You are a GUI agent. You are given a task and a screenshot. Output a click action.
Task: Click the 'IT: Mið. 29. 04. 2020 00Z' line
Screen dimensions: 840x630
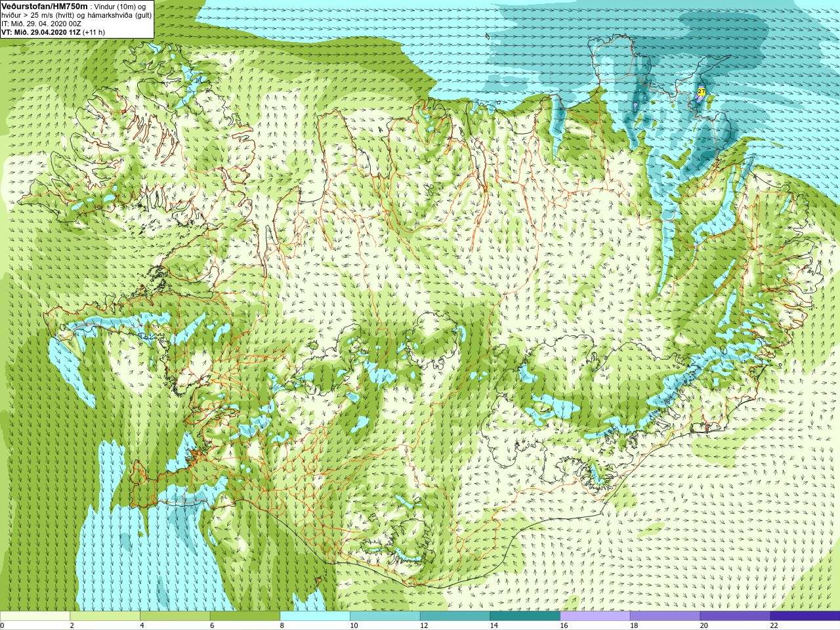pos(41,24)
